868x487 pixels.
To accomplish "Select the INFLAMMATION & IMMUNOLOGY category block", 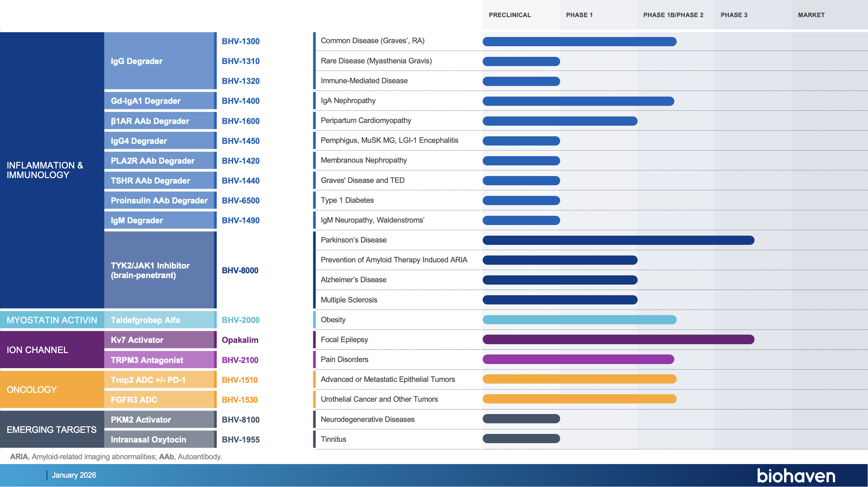I will tap(51, 170).
